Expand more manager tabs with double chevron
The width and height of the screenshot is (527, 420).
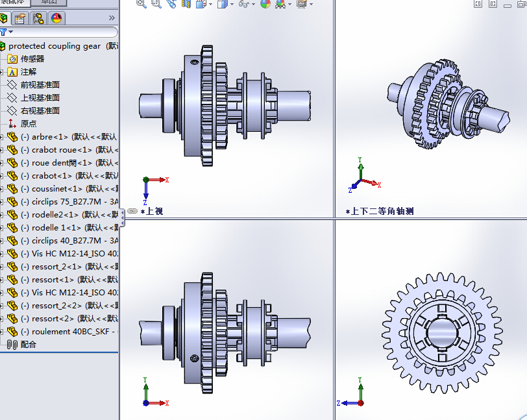[112, 18]
